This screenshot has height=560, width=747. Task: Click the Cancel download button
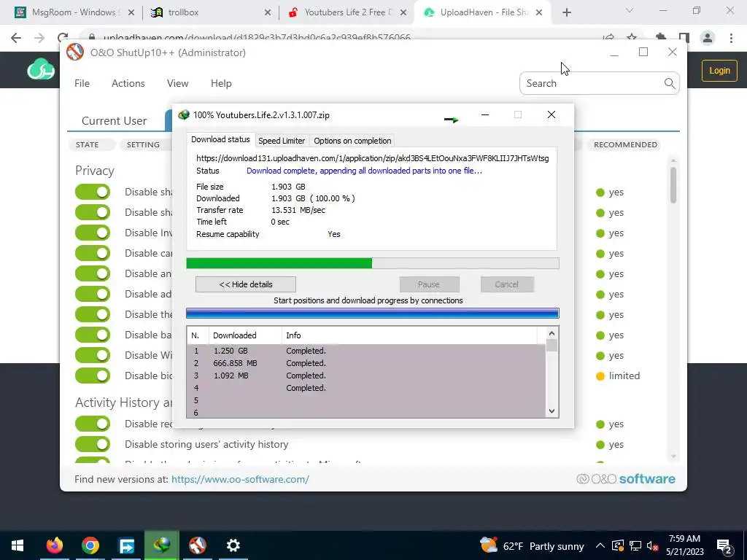[x=507, y=284]
